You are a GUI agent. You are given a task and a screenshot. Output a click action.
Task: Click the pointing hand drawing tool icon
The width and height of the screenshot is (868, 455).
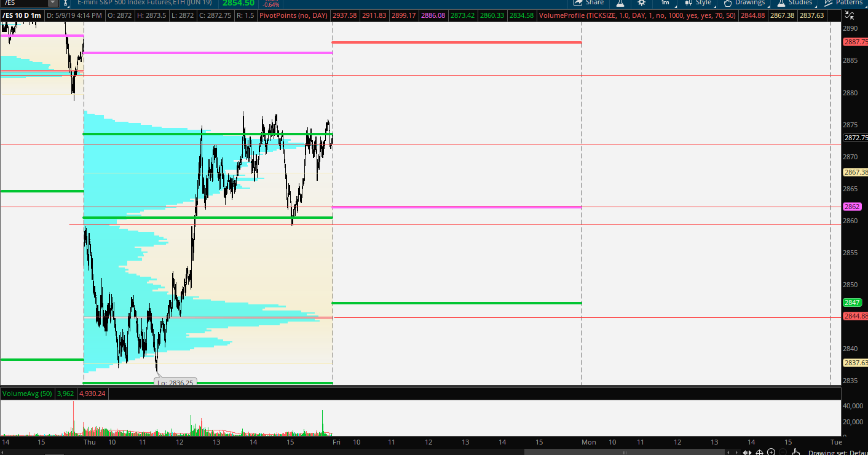coord(796,453)
